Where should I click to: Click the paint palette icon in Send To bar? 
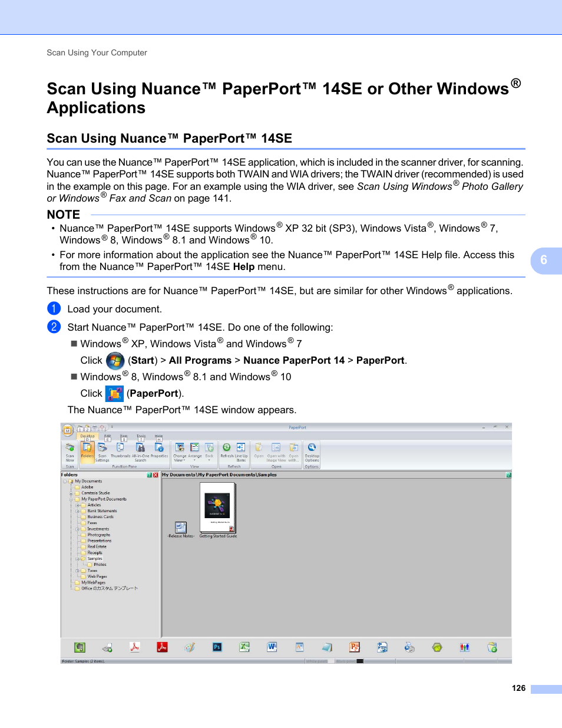point(190,647)
